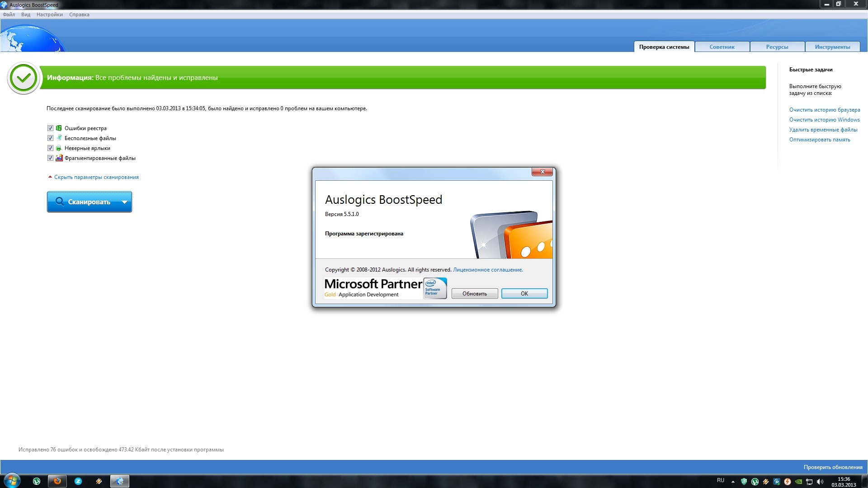
Task: Click the Adguard shield tray icon
Action: [x=744, y=482]
